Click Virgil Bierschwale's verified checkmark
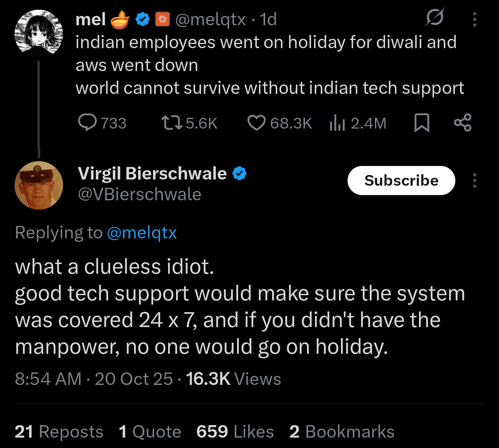The image size is (499, 448). coord(239,173)
